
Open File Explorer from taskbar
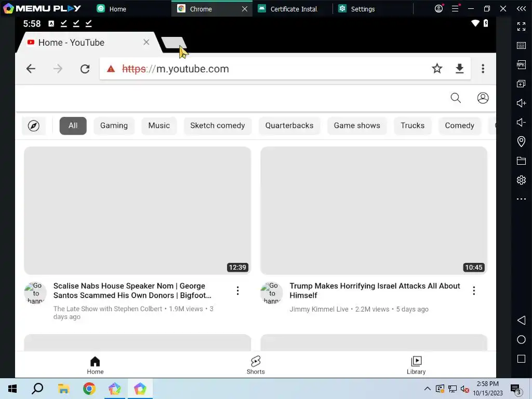coord(63,389)
